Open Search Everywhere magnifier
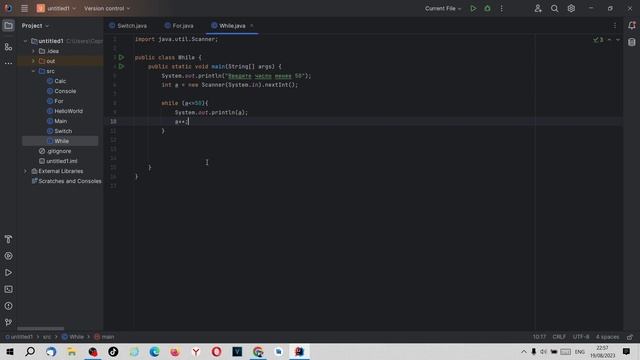 (554, 8)
